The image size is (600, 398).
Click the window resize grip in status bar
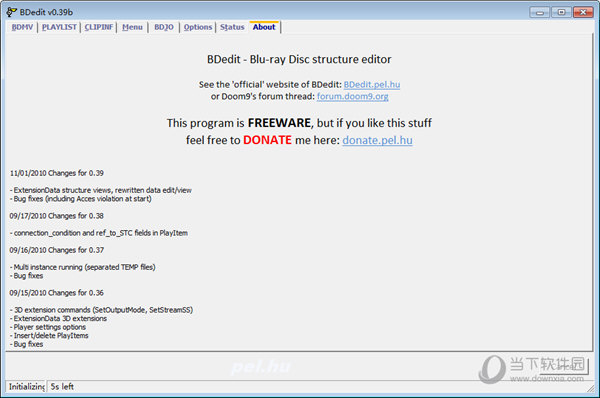pos(590,388)
